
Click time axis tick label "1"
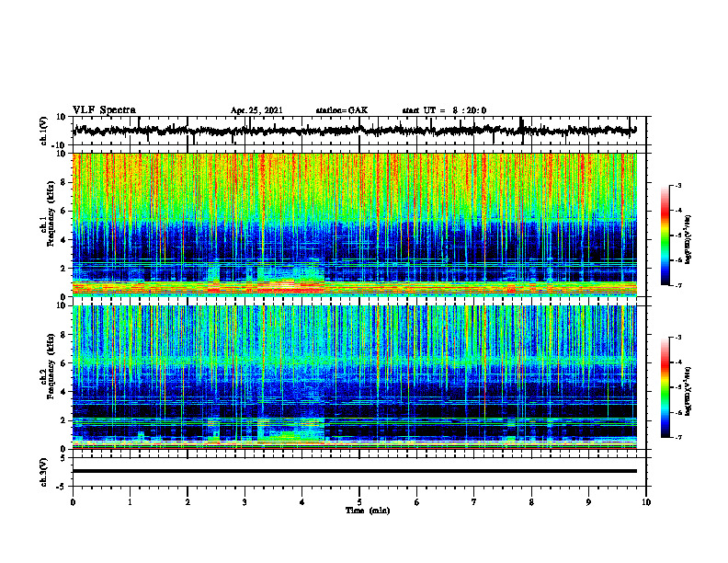point(130,502)
